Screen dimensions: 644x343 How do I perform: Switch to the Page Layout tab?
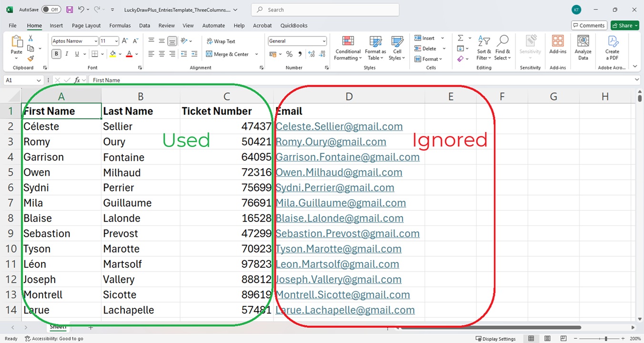coord(86,26)
